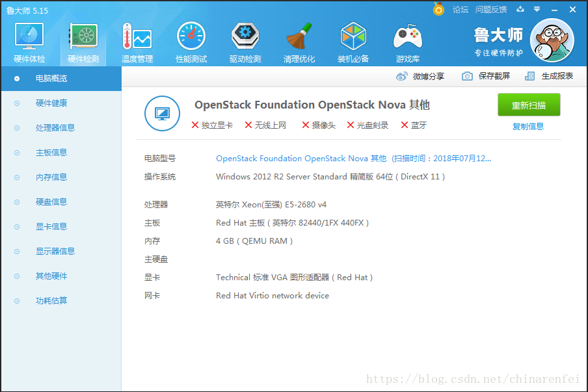Click the Technical 标准 VGA adapter text
The image size is (588, 392).
pos(295,278)
